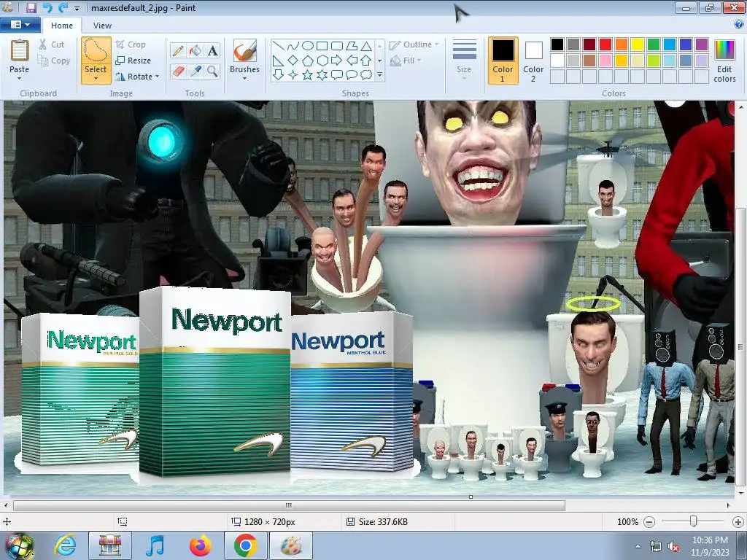This screenshot has height=560, width=747.
Task: Click the Paste clipboard icon
Action: click(x=20, y=50)
